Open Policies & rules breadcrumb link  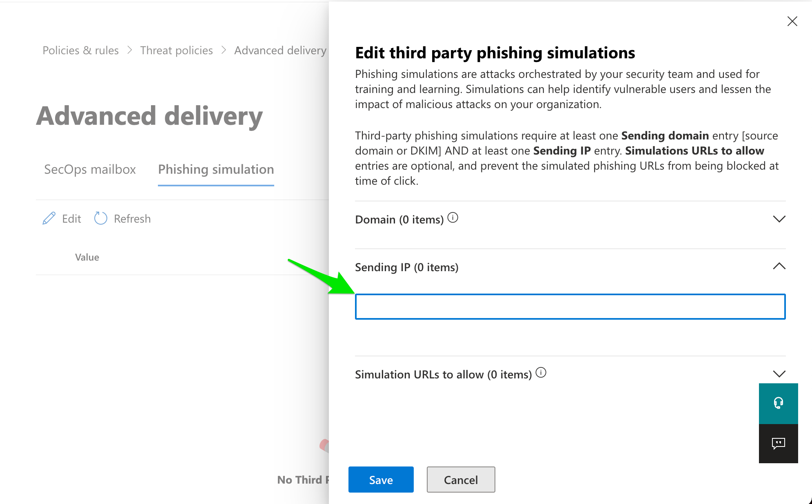click(81, 50)
